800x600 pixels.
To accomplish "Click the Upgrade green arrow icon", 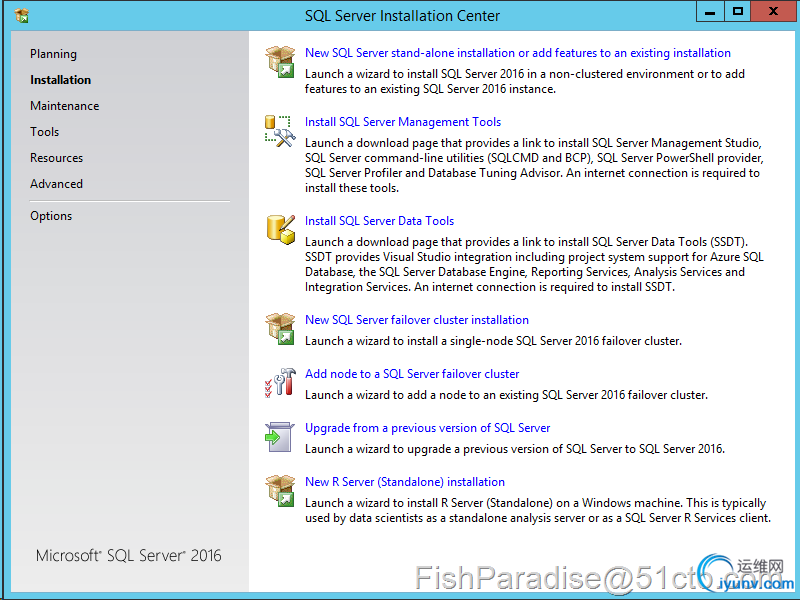I will point(280,437).
